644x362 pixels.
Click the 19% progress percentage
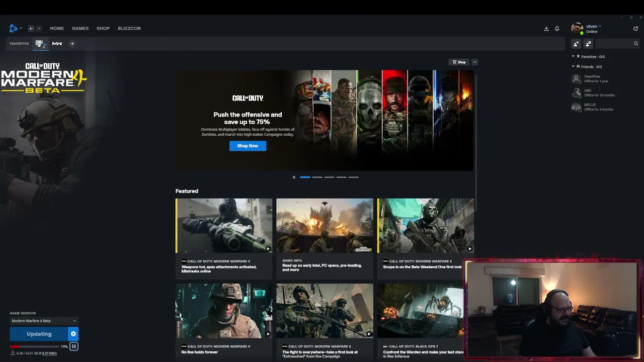(64, 346)
